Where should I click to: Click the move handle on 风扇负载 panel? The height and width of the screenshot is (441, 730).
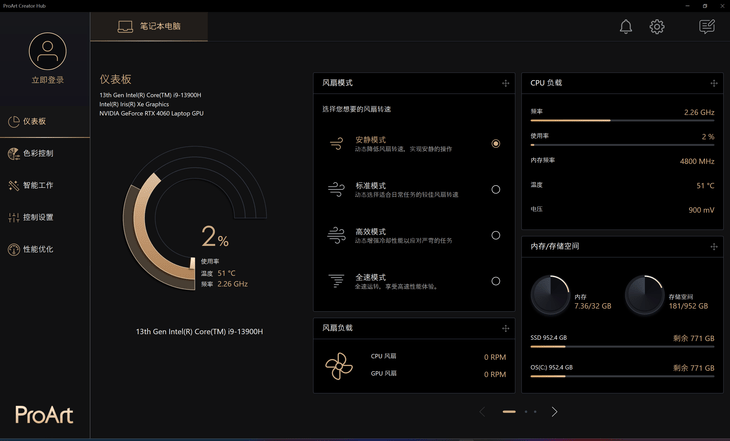[x=506, y=328]
